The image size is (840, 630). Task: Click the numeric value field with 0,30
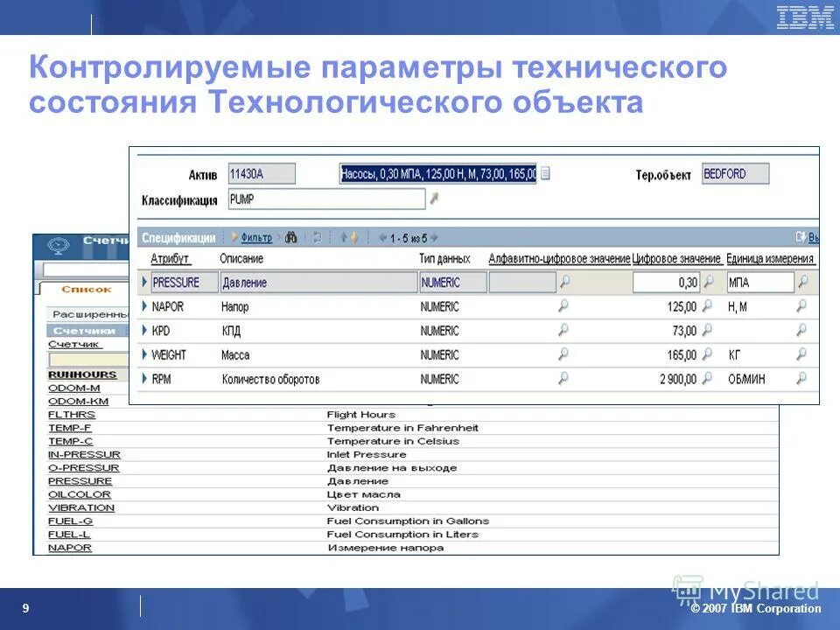pos(666,282)
